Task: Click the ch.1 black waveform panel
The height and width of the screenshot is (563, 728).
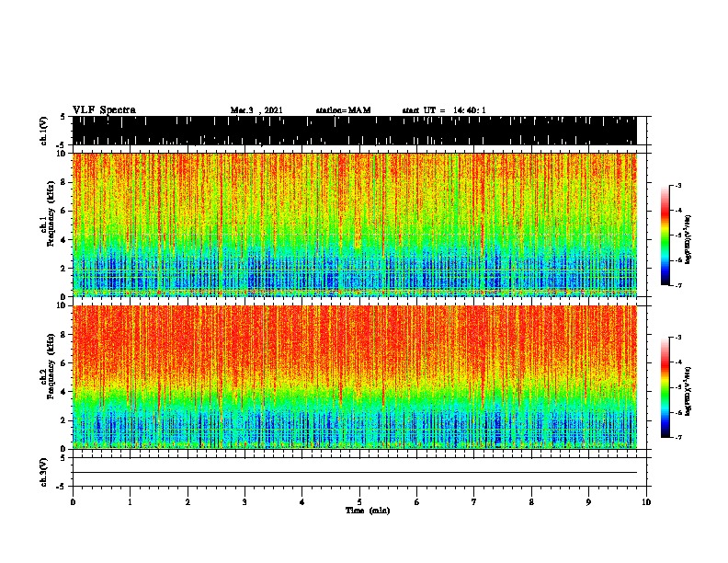Action: coord(355,131)
